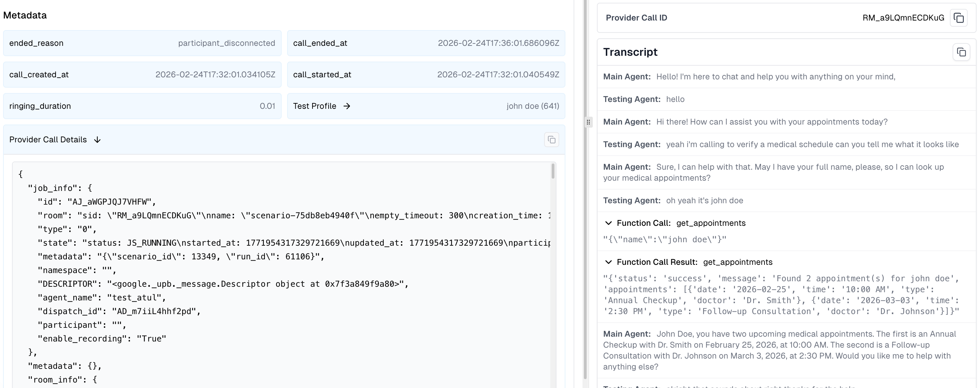Click the Transcript heading
This screenshot has height=388, width=980.
point(630,52)
